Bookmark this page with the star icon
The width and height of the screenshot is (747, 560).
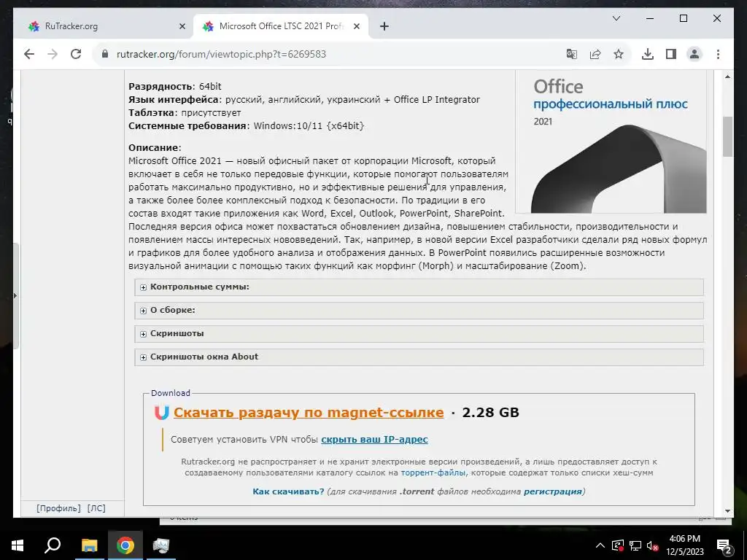pyautogui.click(x=619, y=54)
